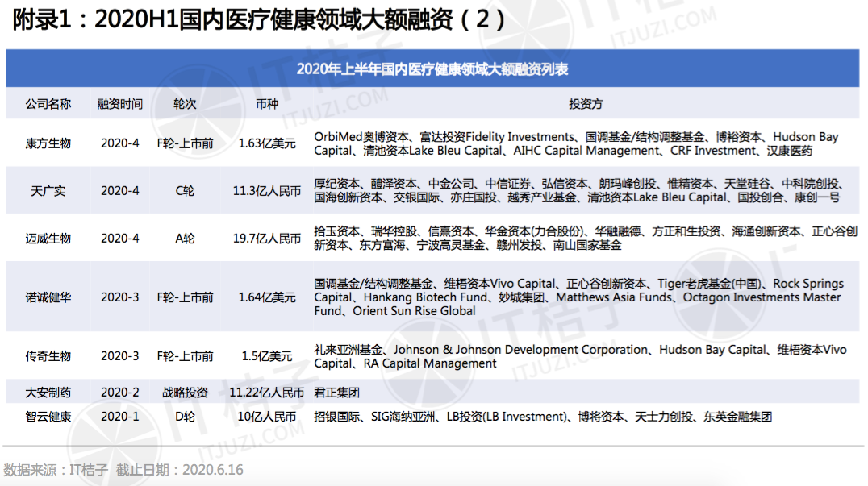Click the 2020-4 date in 迈威生物 row
The height and width of the screenshot is (486, 868).
click(120, 239)
